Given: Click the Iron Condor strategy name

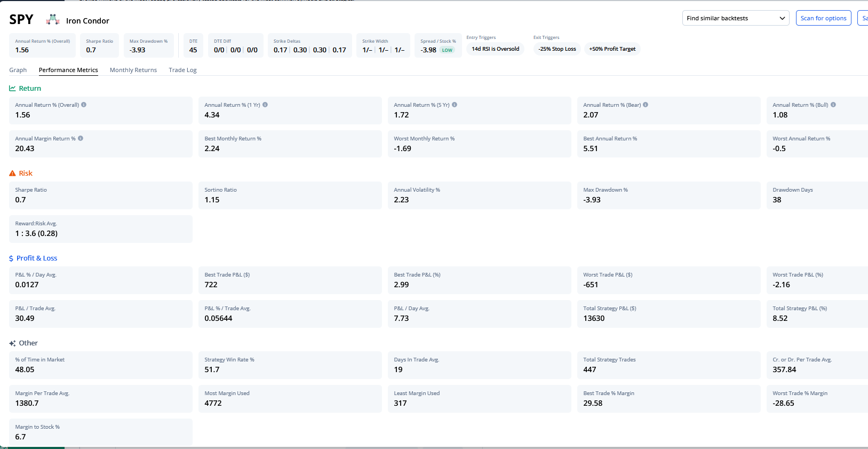Looking at the screenshot, I should point(87,21).
